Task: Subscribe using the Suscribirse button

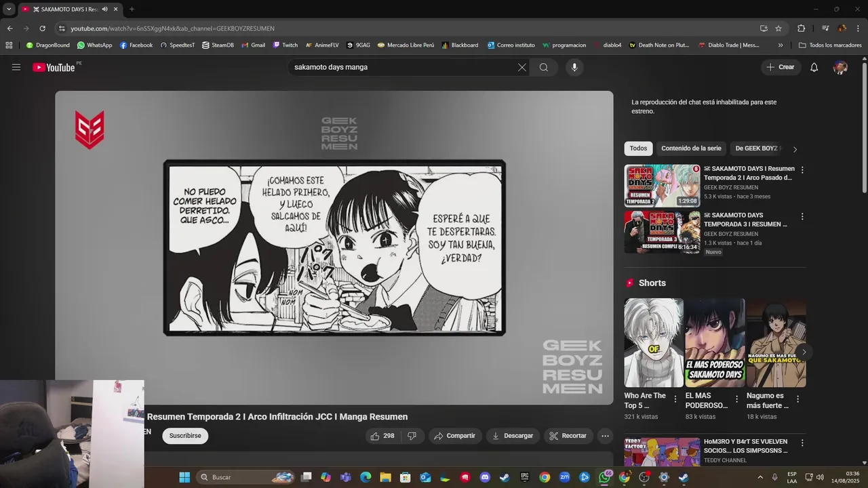Action: 185,436
